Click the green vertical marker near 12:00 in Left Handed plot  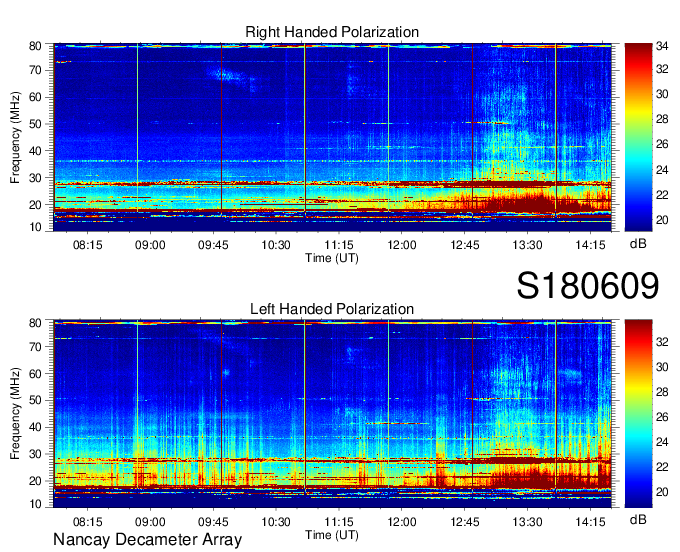point(388,405)
